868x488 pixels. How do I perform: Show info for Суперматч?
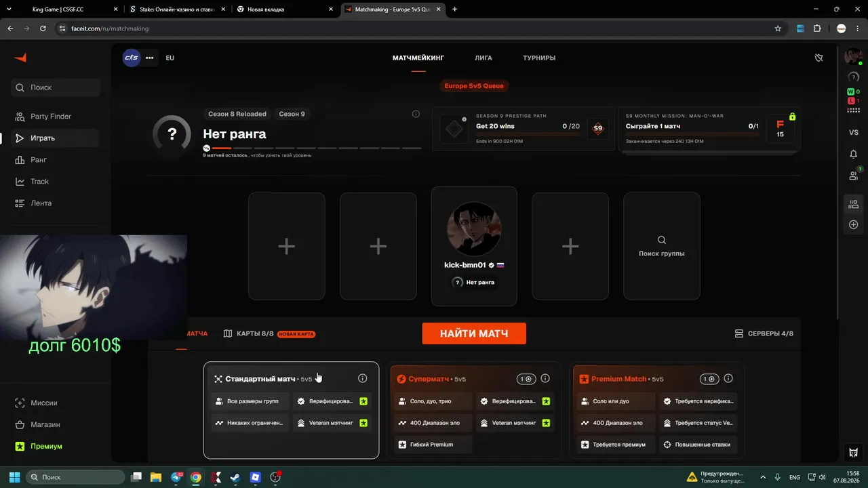click(x=545, y=379)
